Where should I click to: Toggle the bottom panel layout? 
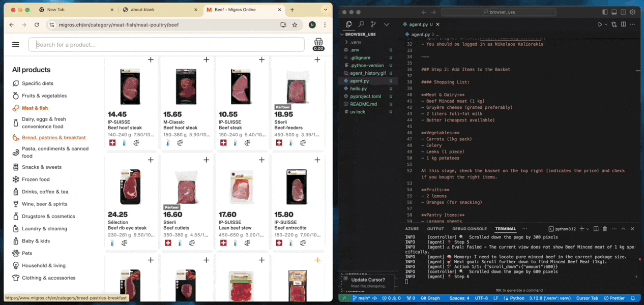tap(614, 12)
